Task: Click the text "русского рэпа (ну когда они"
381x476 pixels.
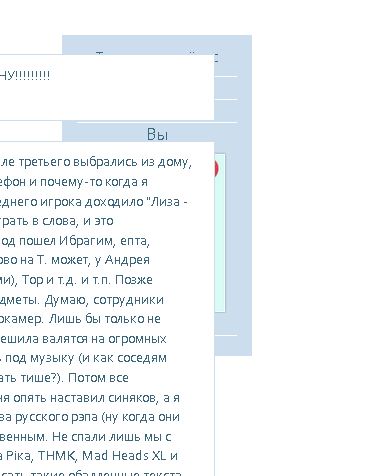Action: tap(97, 417)
